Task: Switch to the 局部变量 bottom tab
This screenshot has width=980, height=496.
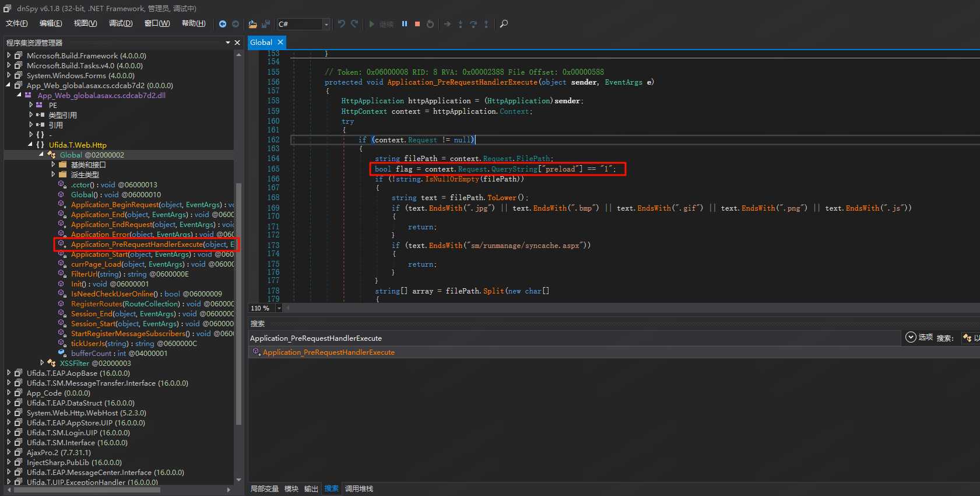Action: click(265, 488)
